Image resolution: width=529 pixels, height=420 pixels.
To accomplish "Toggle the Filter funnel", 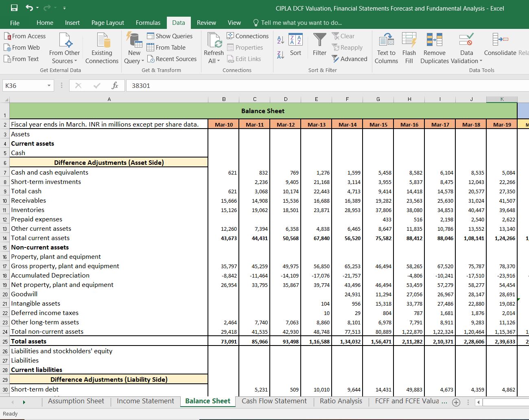I will pyautogui.click(x=319, y=45).
